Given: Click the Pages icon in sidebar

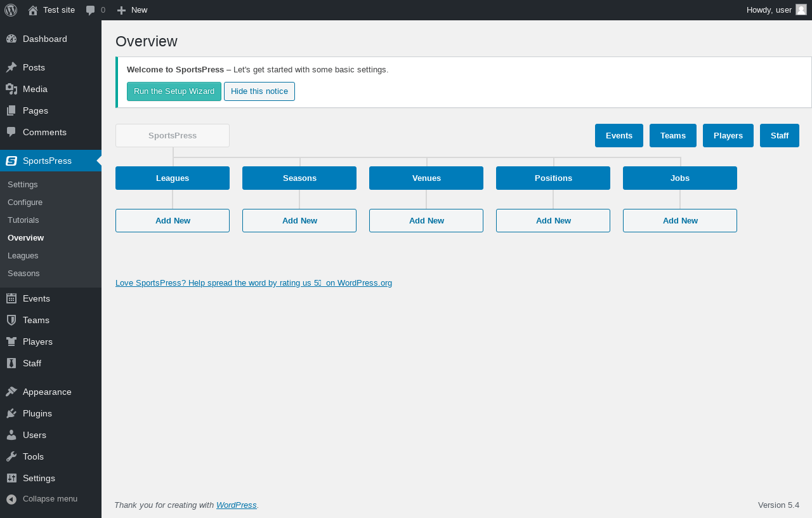Looking at the screenshot, I should point(11,110).
